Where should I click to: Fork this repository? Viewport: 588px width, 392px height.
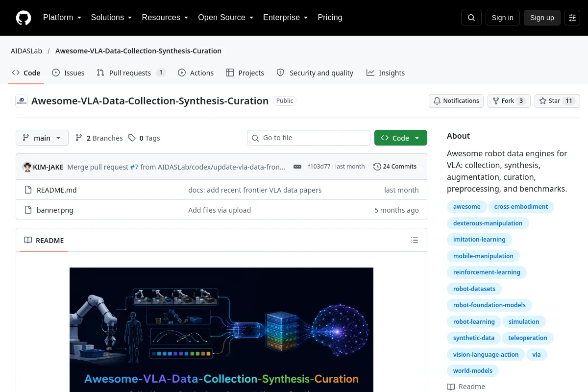[509, 101]
